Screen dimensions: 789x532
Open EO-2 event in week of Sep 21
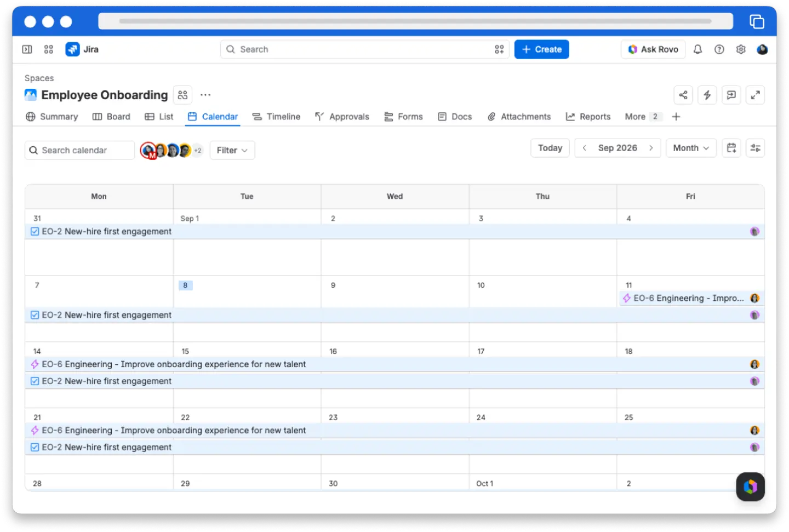[x=395, y=448]
